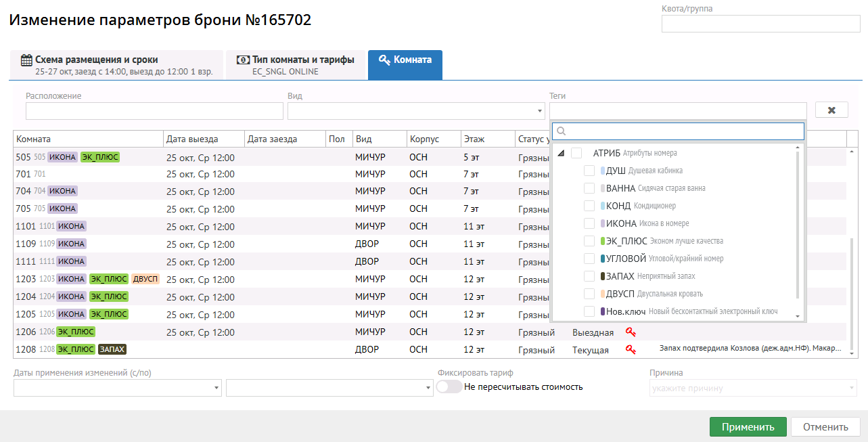Click the Отменить button
The height and width of the screenshot is (442, 868).
(x=825, y=427)
